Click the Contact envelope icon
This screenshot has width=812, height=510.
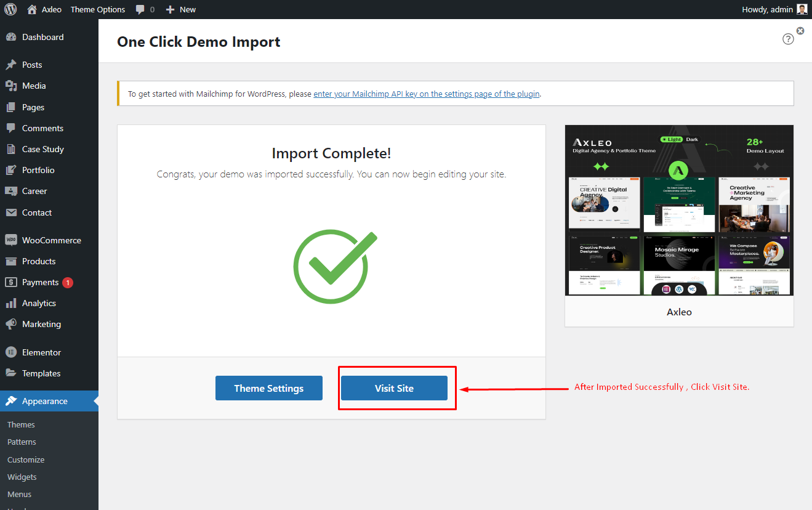11,212
